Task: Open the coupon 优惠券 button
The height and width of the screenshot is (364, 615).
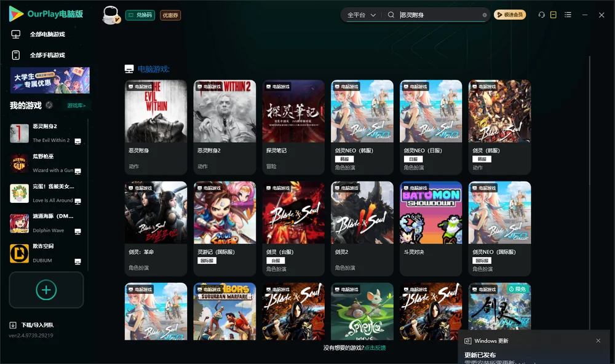Action: pos(170,15)
